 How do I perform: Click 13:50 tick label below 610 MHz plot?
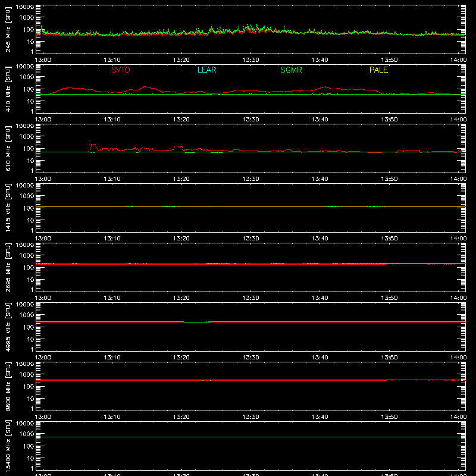tap(389, 179)
